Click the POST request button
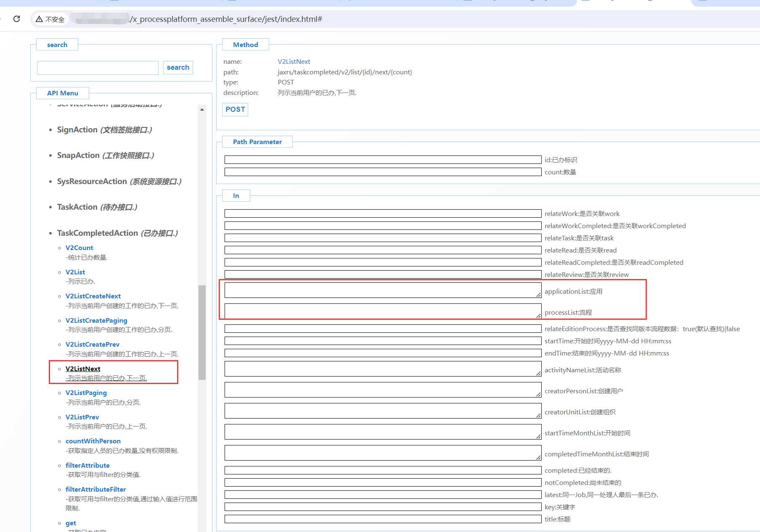The width and height of the screenshot is (760, 532). (x=235, y=109)
